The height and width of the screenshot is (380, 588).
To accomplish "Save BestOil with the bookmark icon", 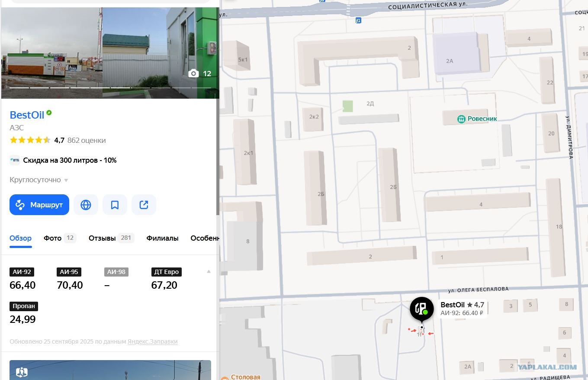I will (x=115, y=205).
